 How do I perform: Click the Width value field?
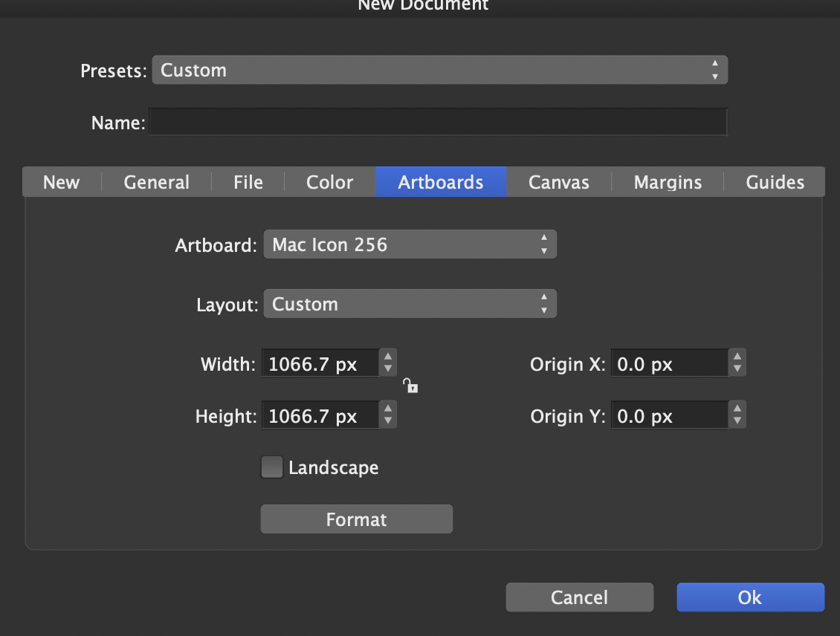pyautogui.click(x=320, y=364)
